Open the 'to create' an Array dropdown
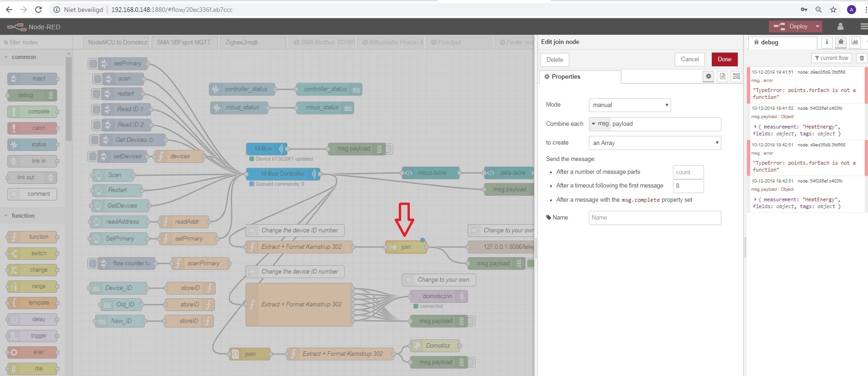The image size is (868, 376). point(654,143)
